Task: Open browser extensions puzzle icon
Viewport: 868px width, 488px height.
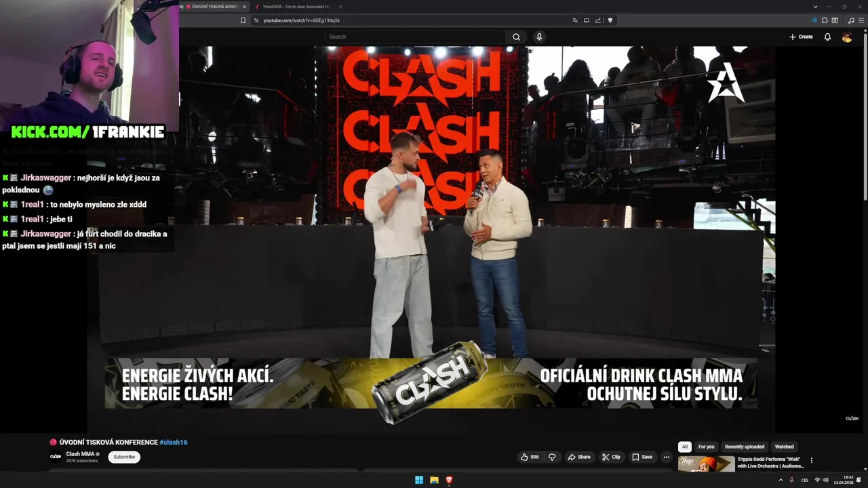Action: click(825, 20)
